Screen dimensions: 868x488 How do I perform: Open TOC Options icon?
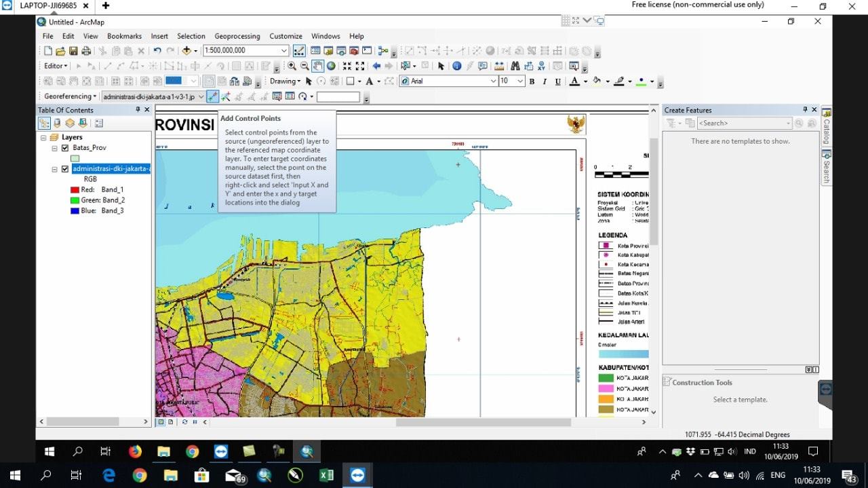point(99,123)
